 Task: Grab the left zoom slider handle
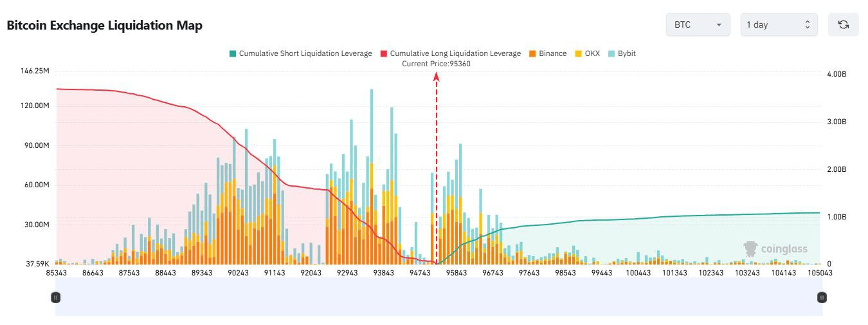click(56, 297)
